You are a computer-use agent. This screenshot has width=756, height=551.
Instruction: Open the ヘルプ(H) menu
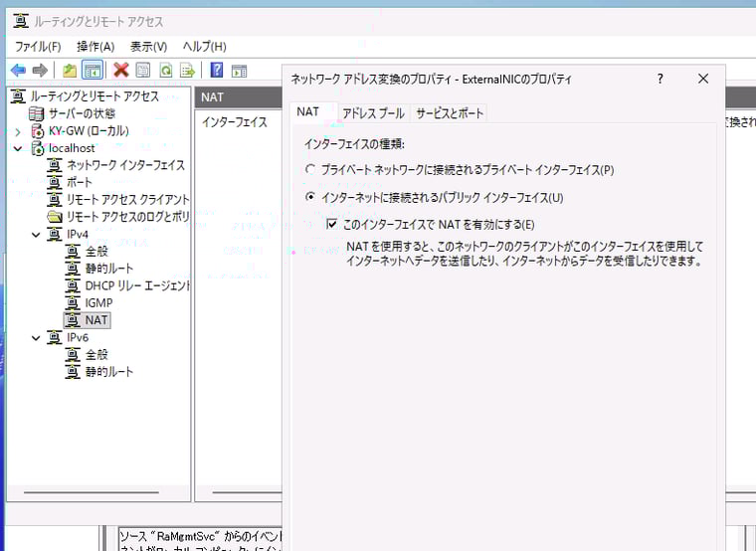[x=205, y=47]
